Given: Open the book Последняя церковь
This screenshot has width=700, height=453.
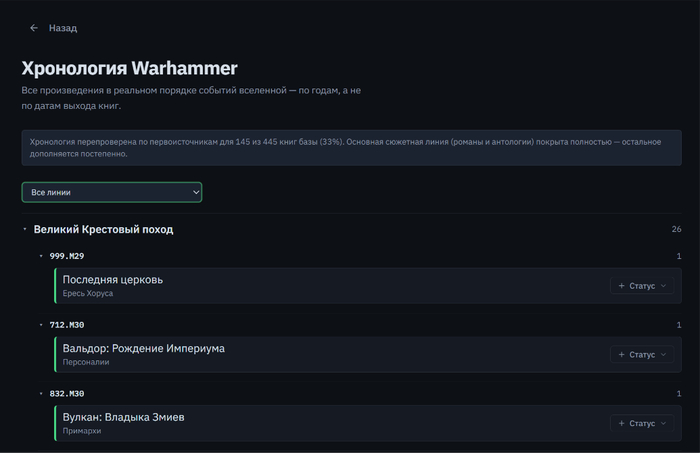Looking at the screenshot, I should [x=112, y=280].
